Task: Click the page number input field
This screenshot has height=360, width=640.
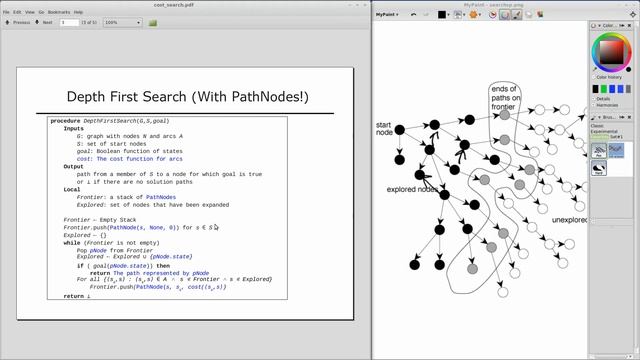Action: (x=69, y=22)
